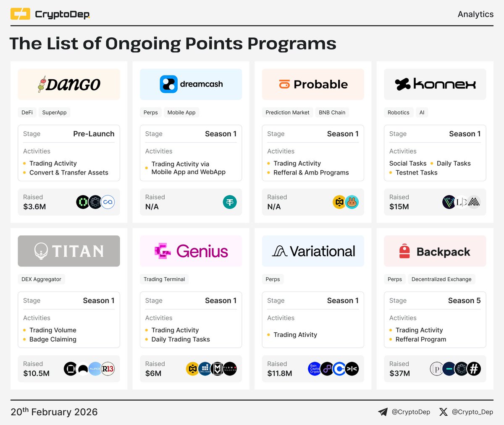Click the R13 investor icon under Titan
This screenshot has width=504, height=425.
click(x=108, y=369)
